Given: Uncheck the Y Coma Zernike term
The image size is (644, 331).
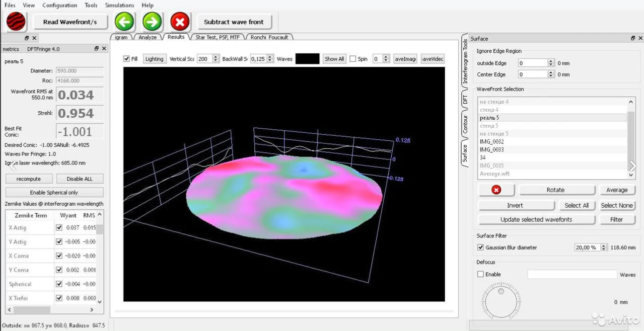Looking at the screenshot, I should (x=59, y=270).
